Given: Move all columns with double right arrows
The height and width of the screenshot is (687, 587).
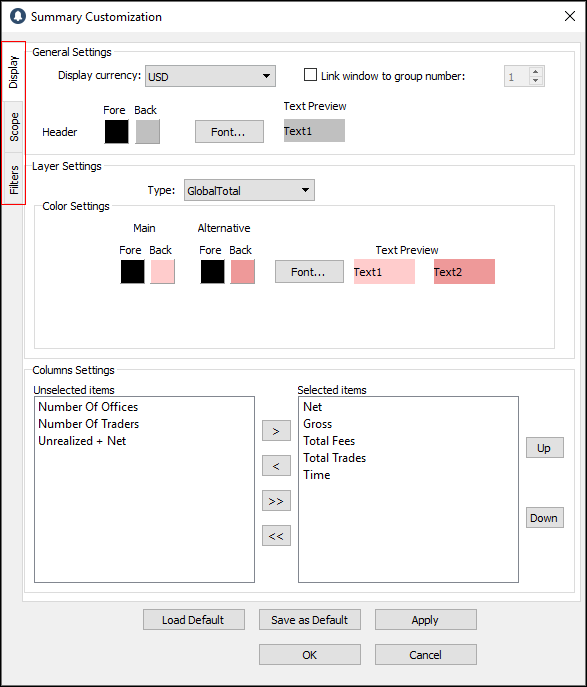Looking at the screenshot, I should pos(276,500).
